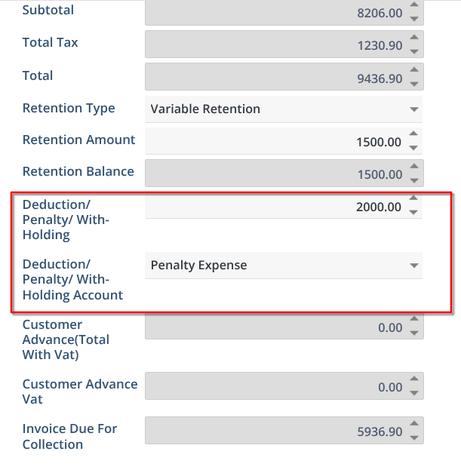
Task: Decrease Retention Amount using down arrow
Action: [x=413, y=147]
